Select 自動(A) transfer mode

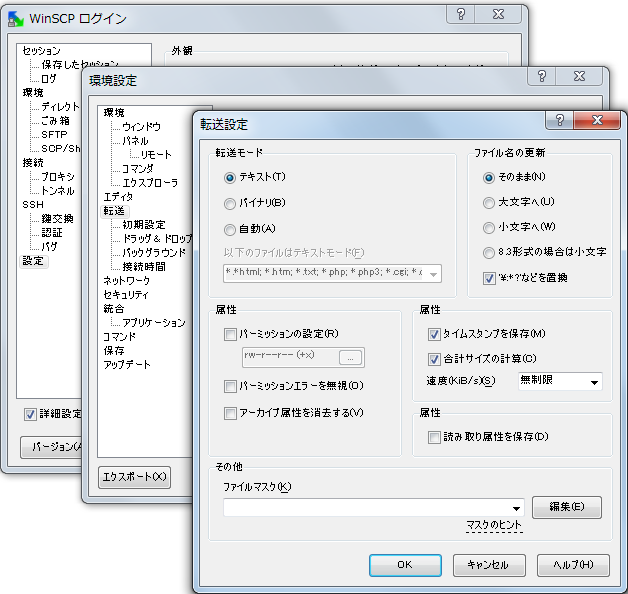[x=231, y=229]
